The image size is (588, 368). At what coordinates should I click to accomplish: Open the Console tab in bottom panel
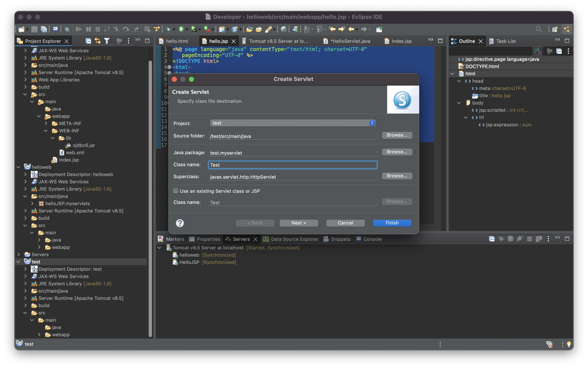pos(372,239)
